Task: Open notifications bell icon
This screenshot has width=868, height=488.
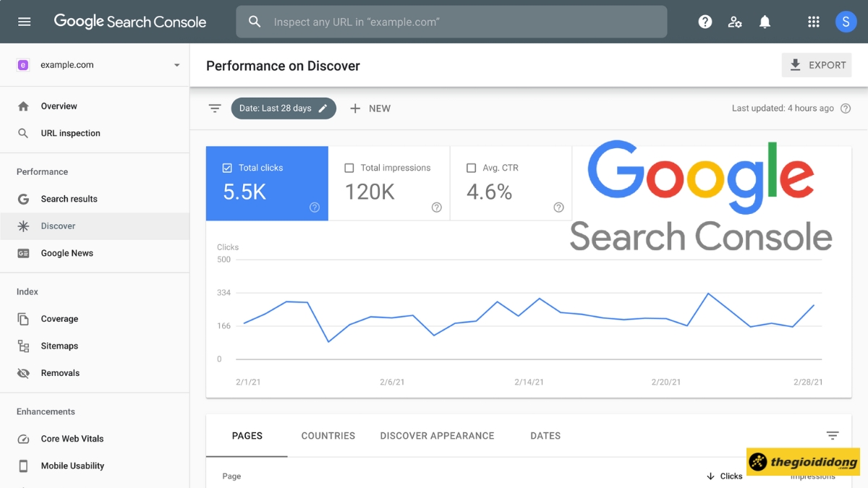Action: point(765,22)
